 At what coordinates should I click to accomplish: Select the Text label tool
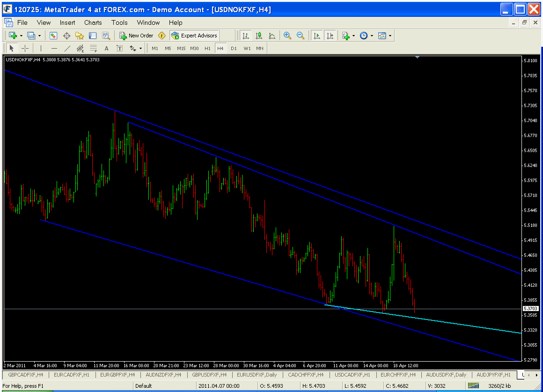[x=119, y=48]
